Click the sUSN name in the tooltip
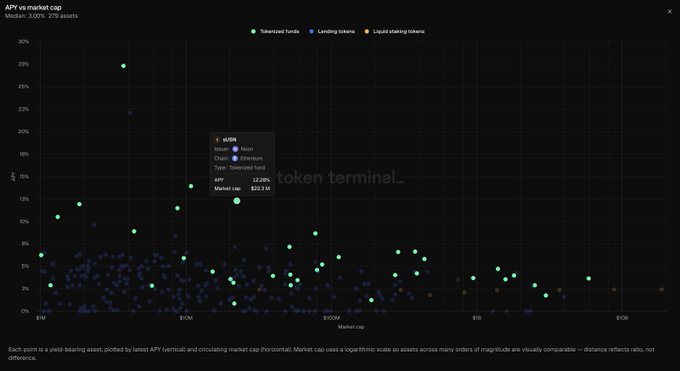680x371 pixels. (x=229, y=140)
